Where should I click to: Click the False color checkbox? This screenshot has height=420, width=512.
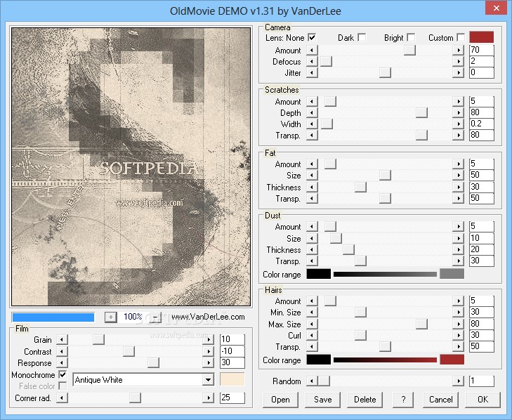tap(63, 386)
